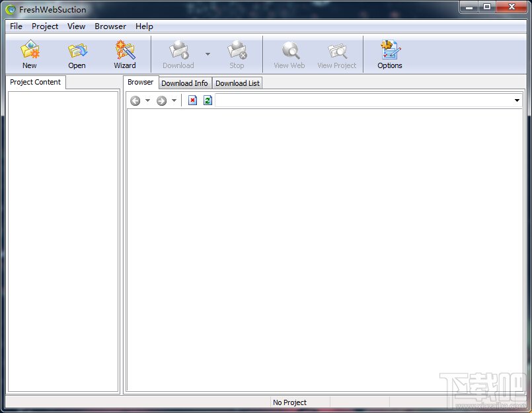Screen dimensions: 532x413
Task: Open an existing project via Open icon
Action: (x=77, y=55)
